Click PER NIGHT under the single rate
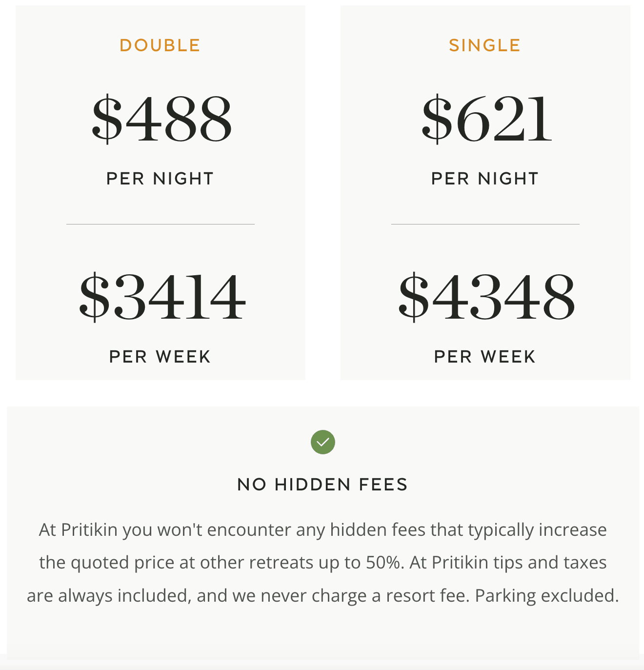The height and width of the screenshot is (670, 644). 485,179
